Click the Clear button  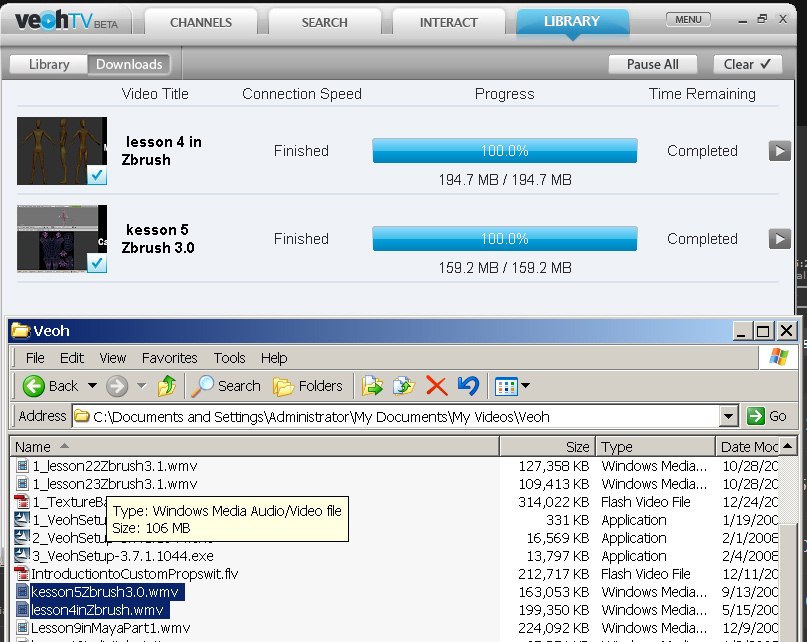(747, 64)
